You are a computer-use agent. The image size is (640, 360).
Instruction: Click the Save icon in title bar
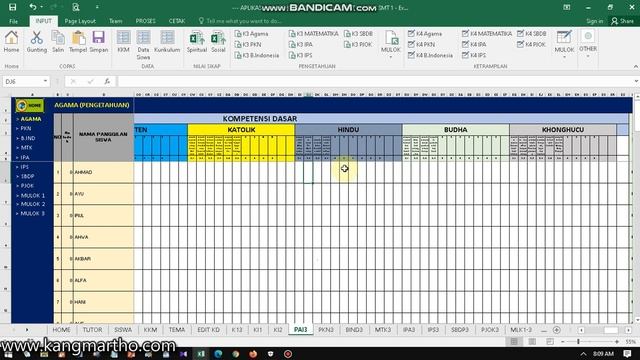pyautogui.click(x=13, y=7)
